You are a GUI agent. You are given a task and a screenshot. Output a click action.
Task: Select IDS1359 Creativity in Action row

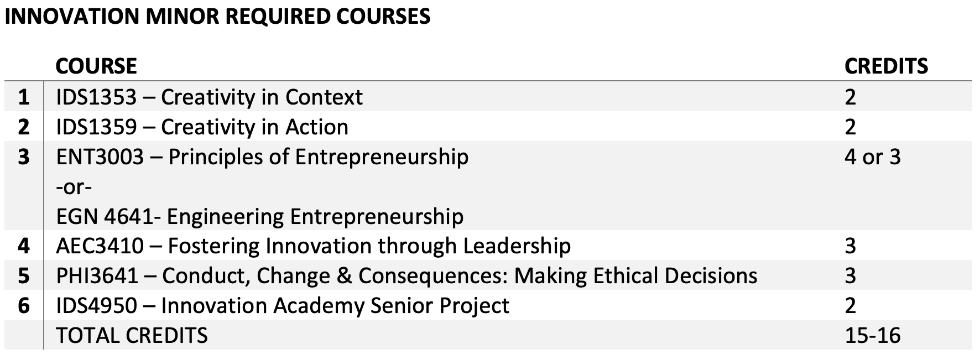202,127
